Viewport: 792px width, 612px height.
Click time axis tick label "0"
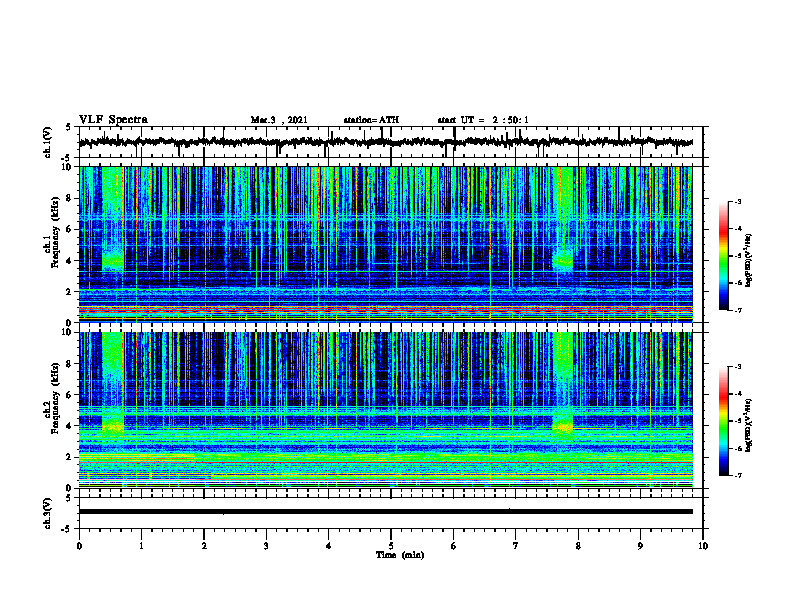(x=79, y=546)
